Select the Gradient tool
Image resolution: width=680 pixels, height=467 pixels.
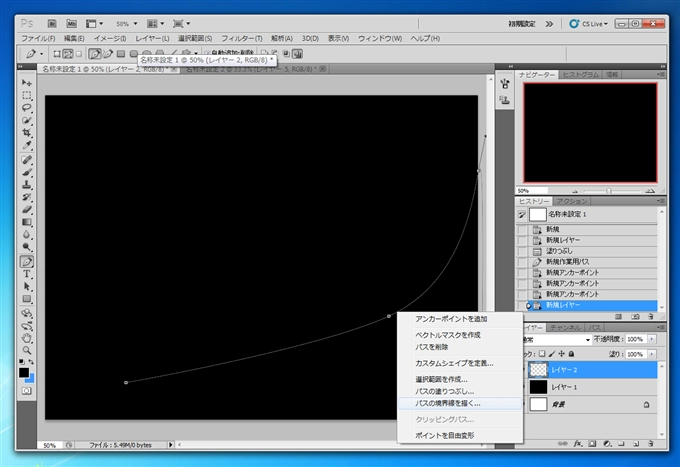[26, 222]
